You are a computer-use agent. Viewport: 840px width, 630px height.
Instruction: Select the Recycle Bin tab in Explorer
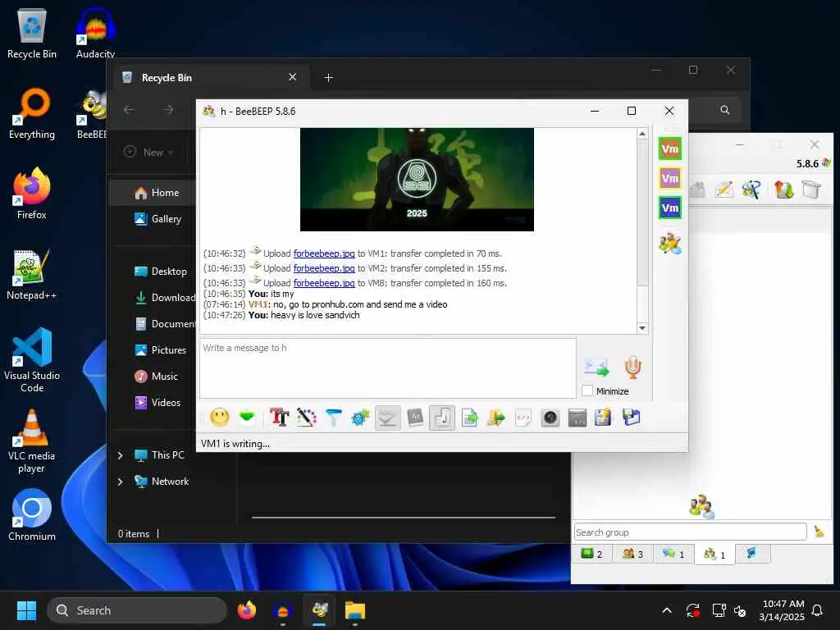pos(209,78)
